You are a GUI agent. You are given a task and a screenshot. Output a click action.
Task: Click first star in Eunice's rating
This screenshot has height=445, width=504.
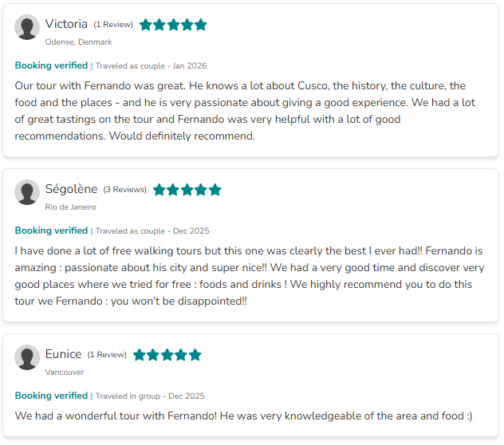click(140, 355)
